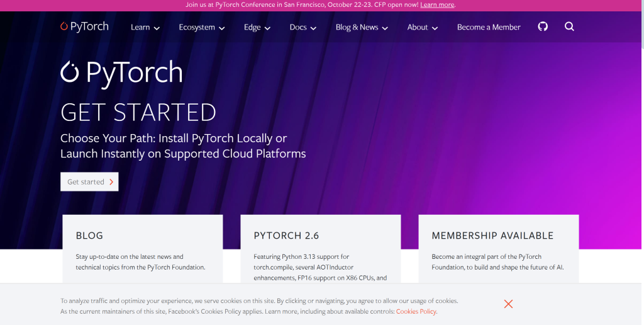Image resolution: width=644 pixels, height=325 pixels.
Task: Follow the Learn more conference link
Action: [x=437, y=5]
